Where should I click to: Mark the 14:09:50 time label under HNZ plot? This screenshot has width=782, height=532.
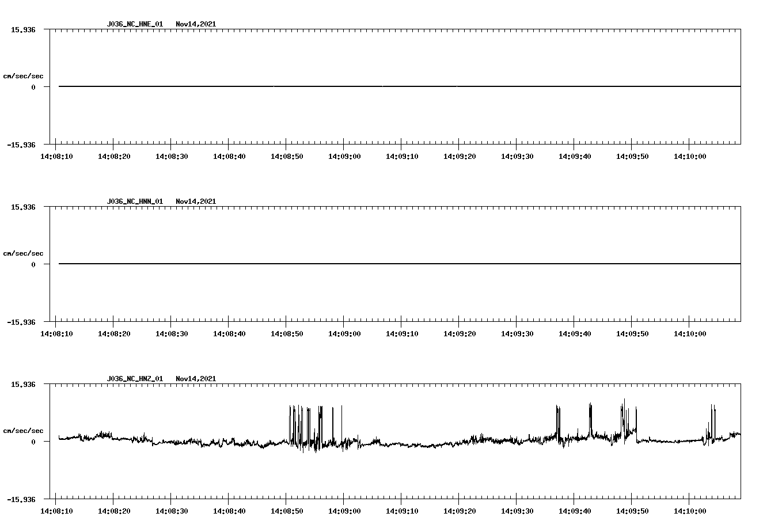[x=632, y=511]
